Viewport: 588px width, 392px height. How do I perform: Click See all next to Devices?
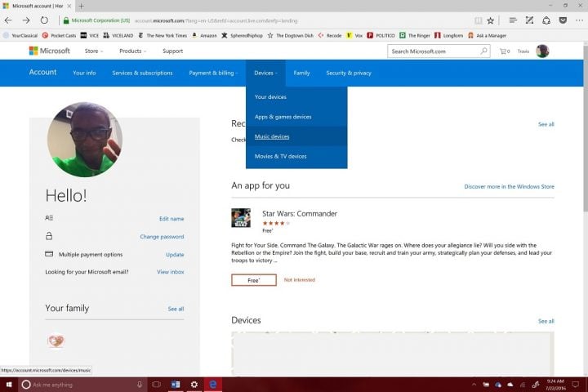(x=546, y=321)
